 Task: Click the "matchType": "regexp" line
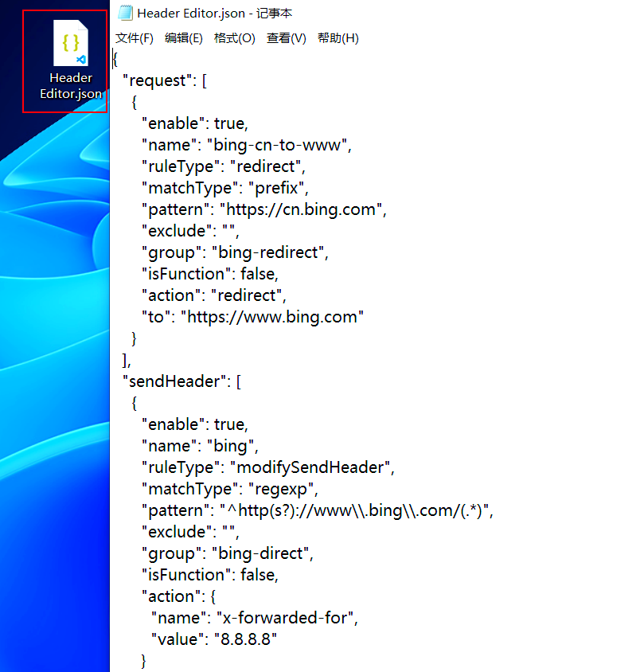(x=229, y=489)
